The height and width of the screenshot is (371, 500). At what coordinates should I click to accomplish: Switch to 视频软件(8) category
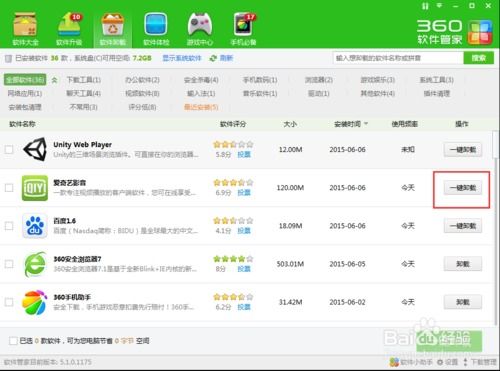coord(142,93)
